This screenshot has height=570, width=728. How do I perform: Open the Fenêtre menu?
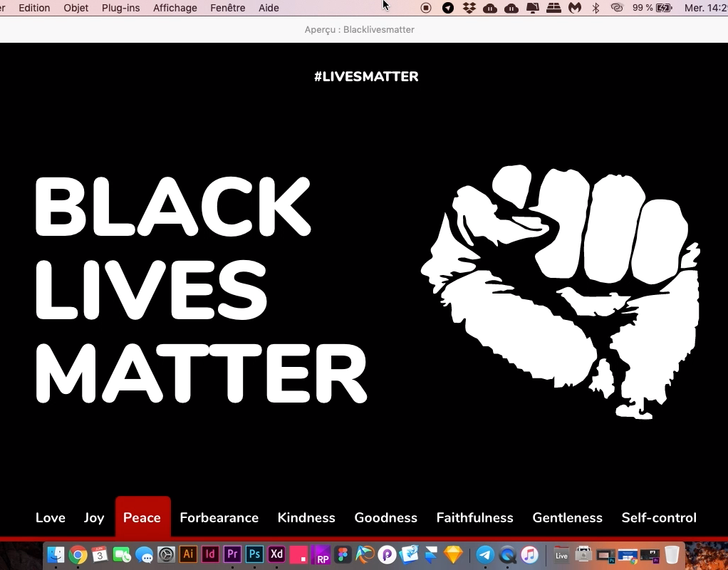tap(227, 8)
